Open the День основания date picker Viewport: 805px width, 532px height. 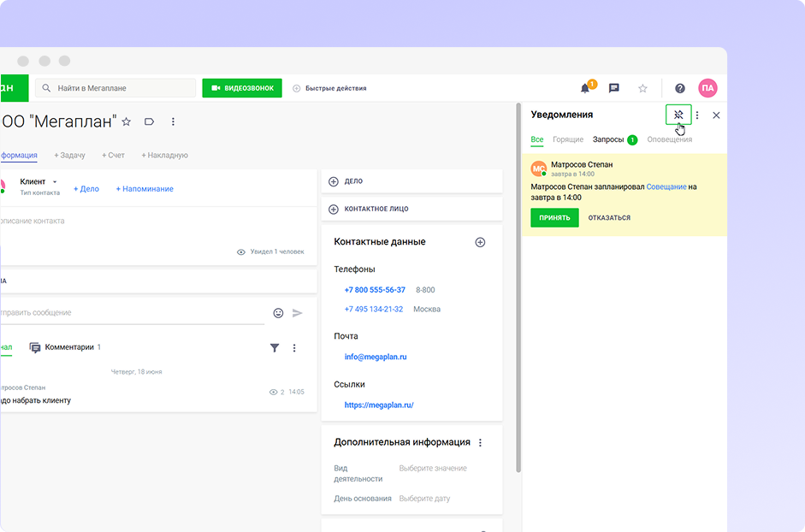tap(424, 499)
